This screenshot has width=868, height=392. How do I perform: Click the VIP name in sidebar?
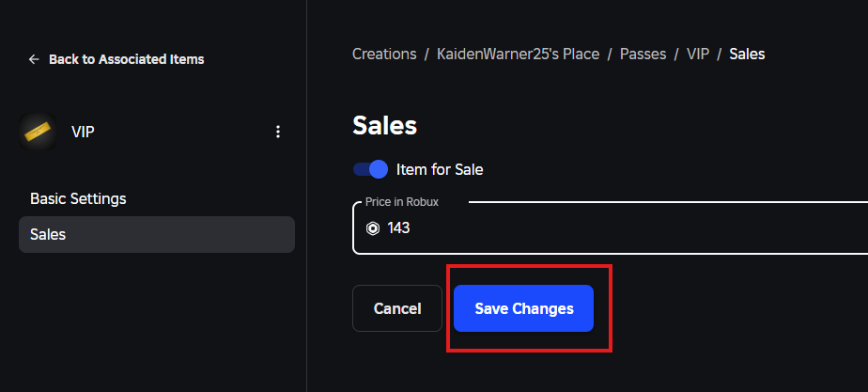(83, 132)
